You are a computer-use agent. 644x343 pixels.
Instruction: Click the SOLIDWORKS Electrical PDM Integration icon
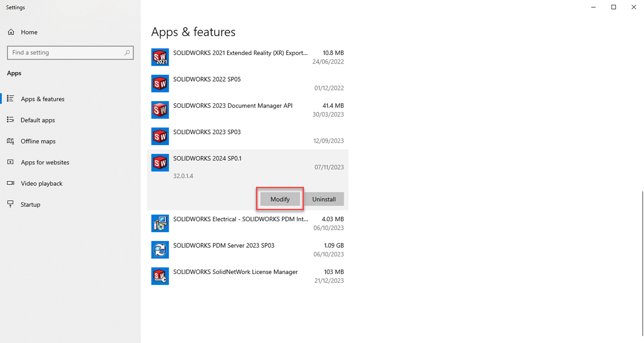pyautogui.click(x=160, y=224)
